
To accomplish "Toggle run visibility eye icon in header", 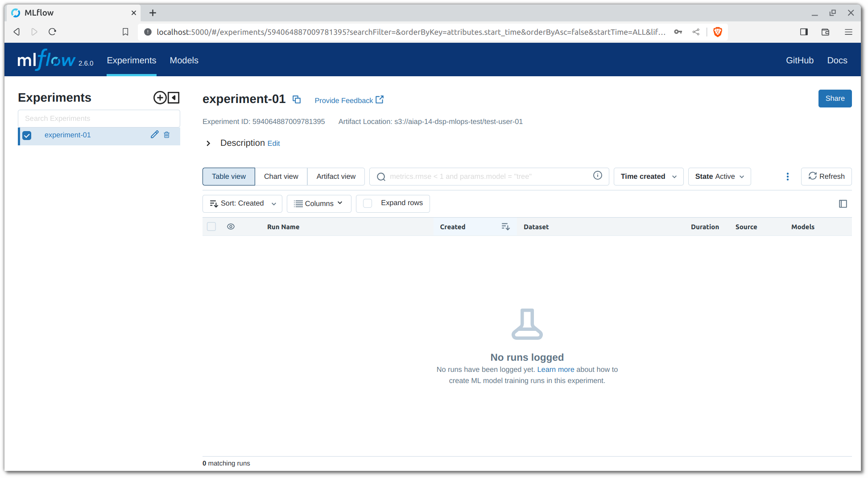I will pos(231,227).
